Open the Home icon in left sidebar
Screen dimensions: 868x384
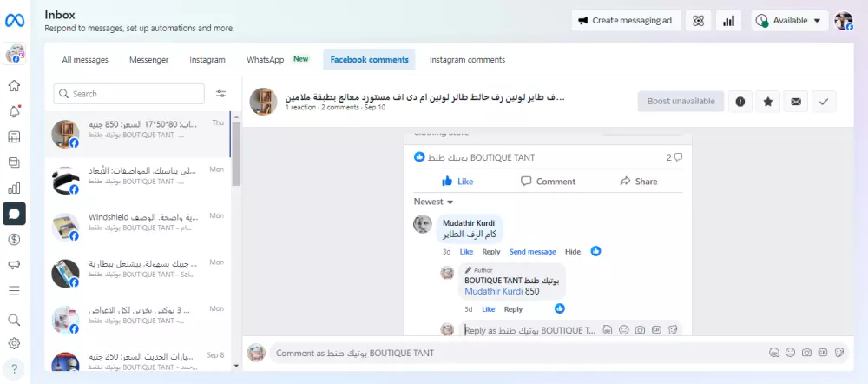pos(15,85)
